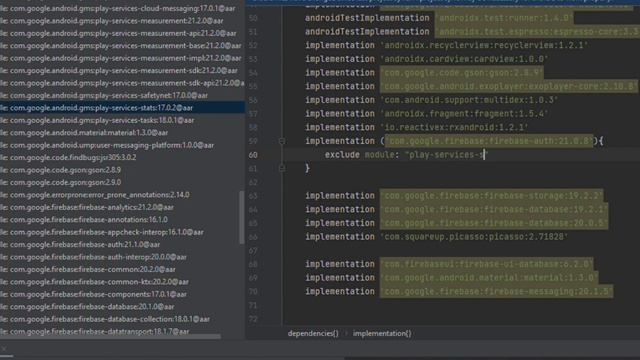
Task: Select com.google.android.material:material:1.3.0@aar library row
Action: click(122, 133)
